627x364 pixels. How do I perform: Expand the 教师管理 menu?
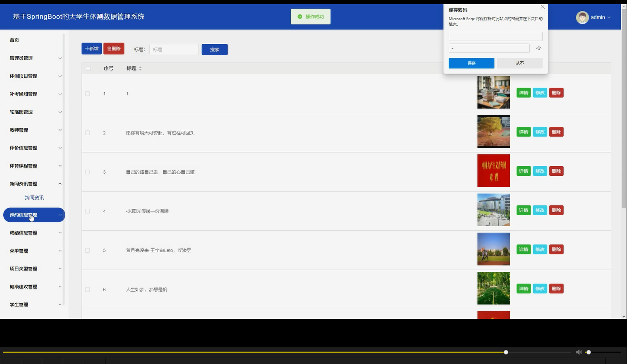pos(34,130)
